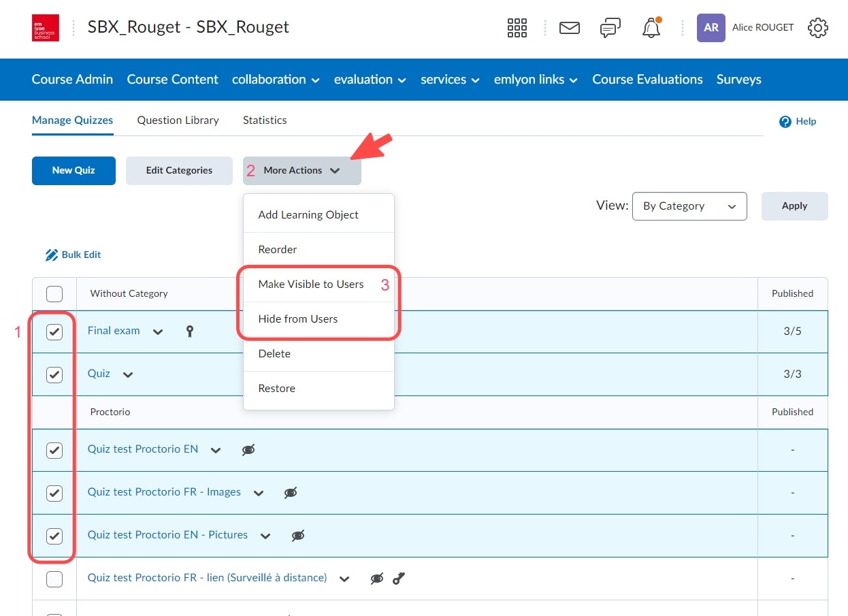The height and width of the screenshot is (616, 848).
Task: Click the Apply button
Action: pyautogui.click(x=794, y=206)
